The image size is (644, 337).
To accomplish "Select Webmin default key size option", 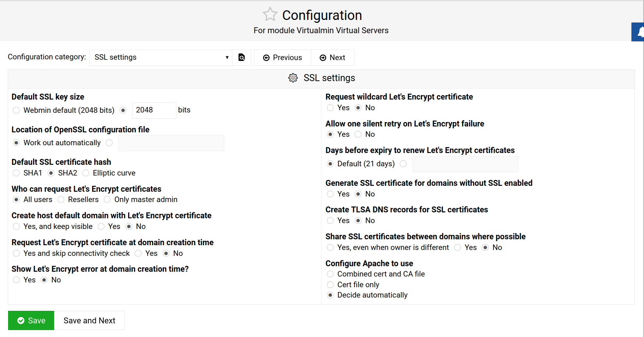I will click(x=16, y=110).
